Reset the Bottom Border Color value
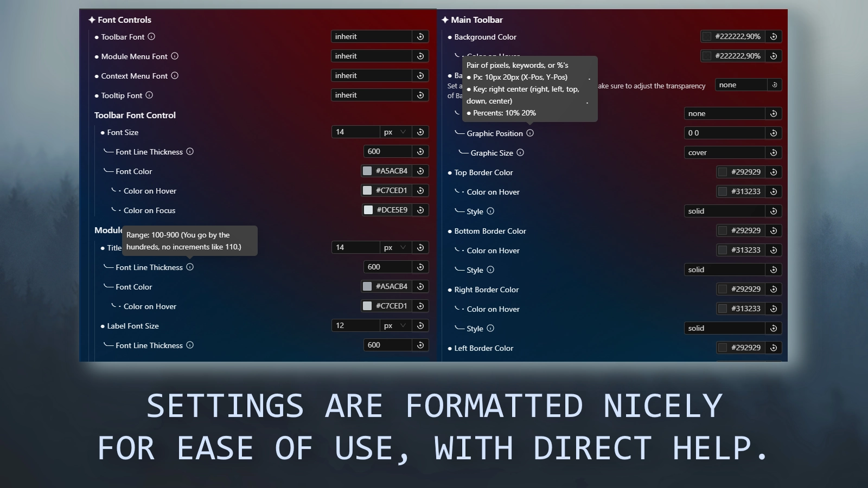Screen dimensions: 868x488 [774, 231]
